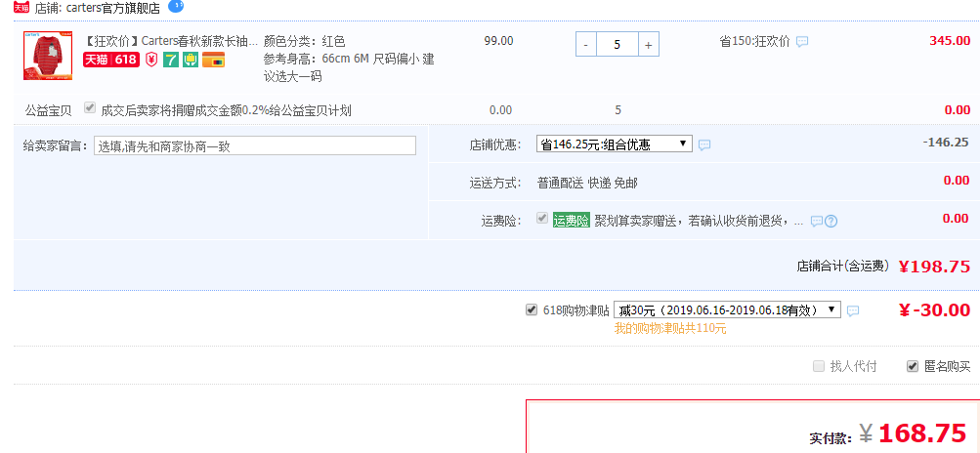Increase the item quantity with the plus button
980x453 pixels.
(x=648, y=44)
